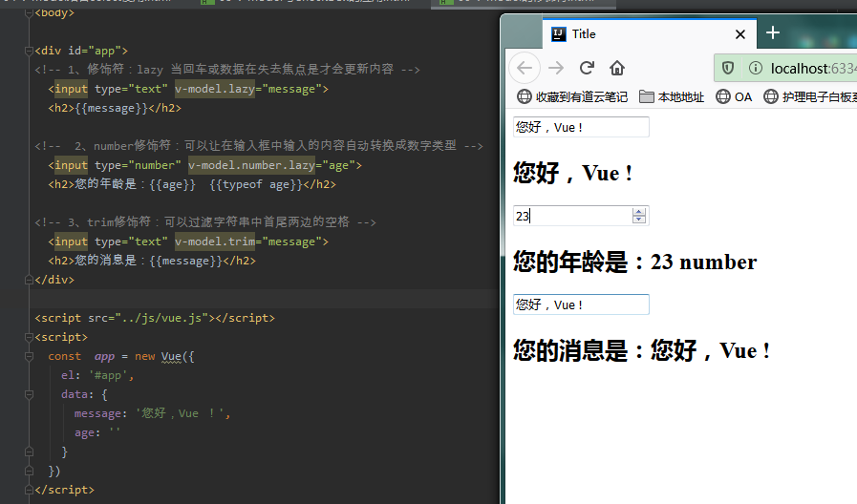This screenshot has width=857, height=504.
Task: Toggle fold marker at data closing brace
Action: [x=29, y=451]
